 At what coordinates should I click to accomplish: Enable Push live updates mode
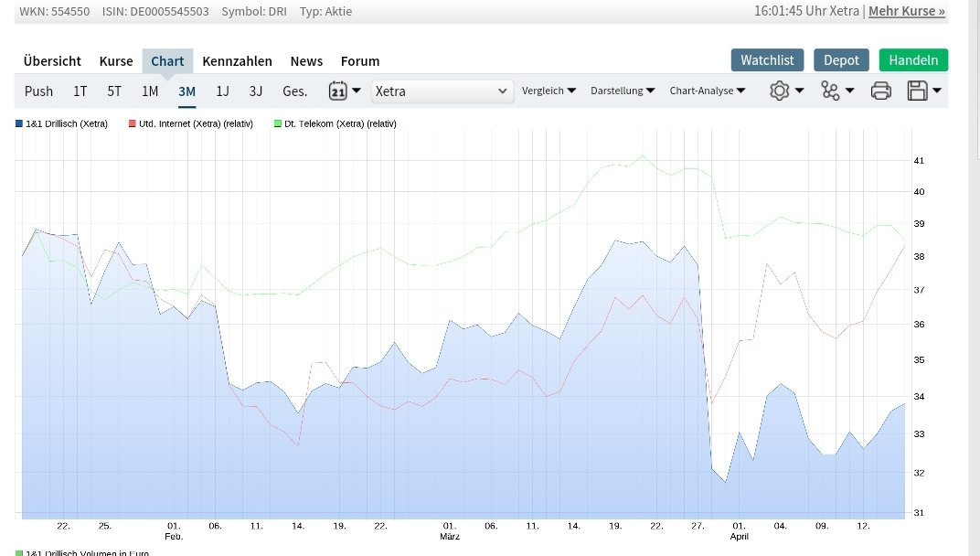coord(38,91)
